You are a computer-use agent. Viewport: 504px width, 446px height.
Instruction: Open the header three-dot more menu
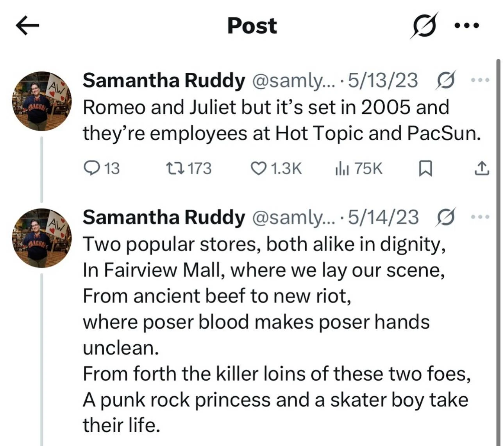[467, 26]
